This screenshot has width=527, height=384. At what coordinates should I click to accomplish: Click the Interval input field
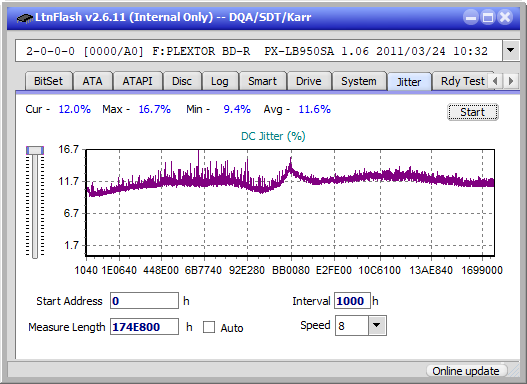(x=352, y=301)
